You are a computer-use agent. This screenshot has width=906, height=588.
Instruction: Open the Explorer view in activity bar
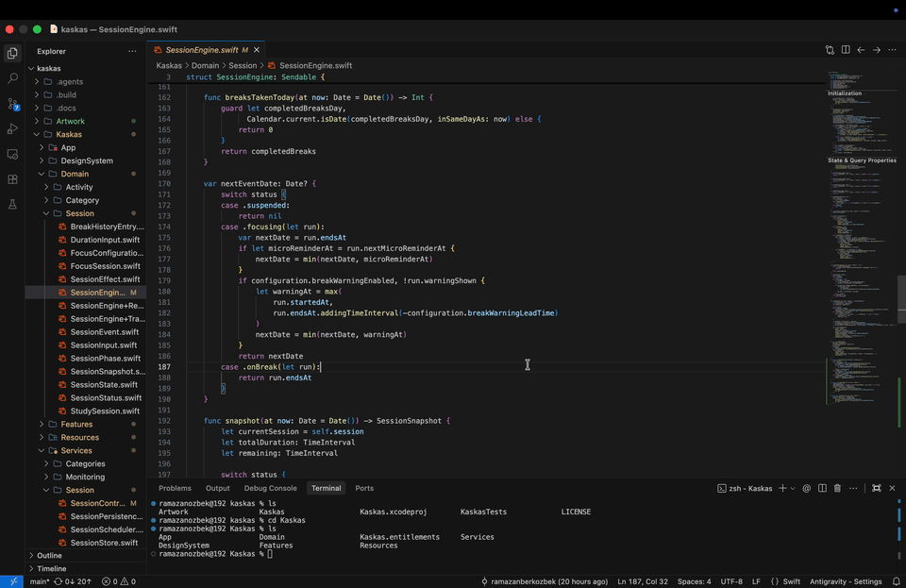tap(12, 53)
